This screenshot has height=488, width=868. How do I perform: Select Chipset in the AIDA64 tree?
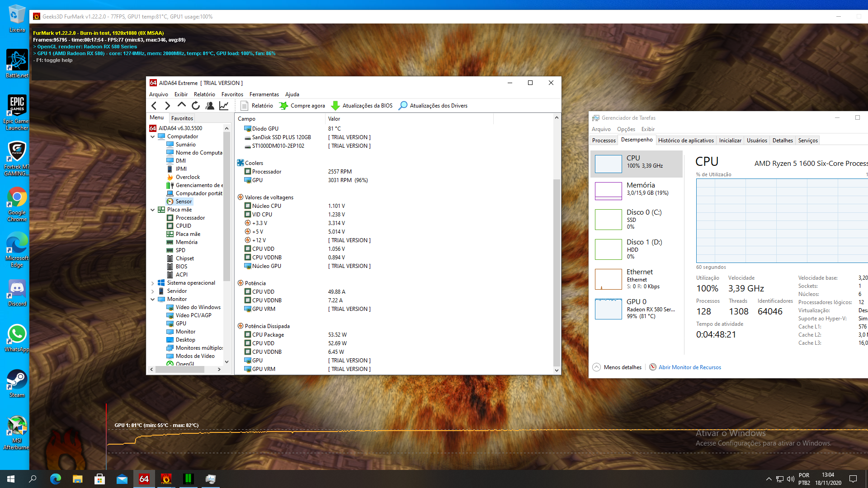180,258
